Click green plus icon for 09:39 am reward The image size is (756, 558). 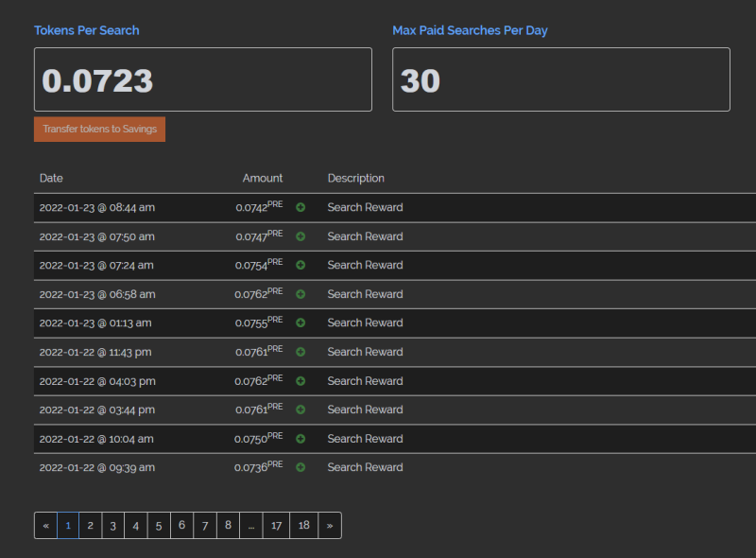pyautogui.click(x=301, y=467)
